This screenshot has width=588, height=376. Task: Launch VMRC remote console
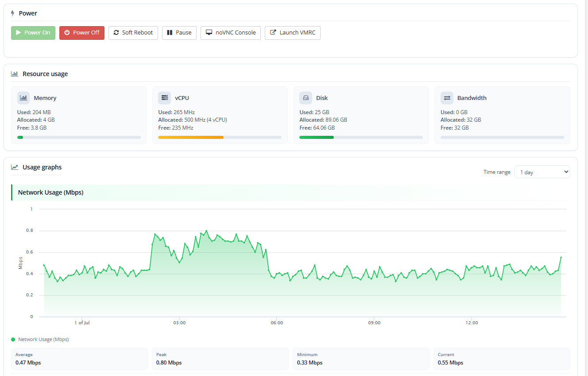(293, 33)
